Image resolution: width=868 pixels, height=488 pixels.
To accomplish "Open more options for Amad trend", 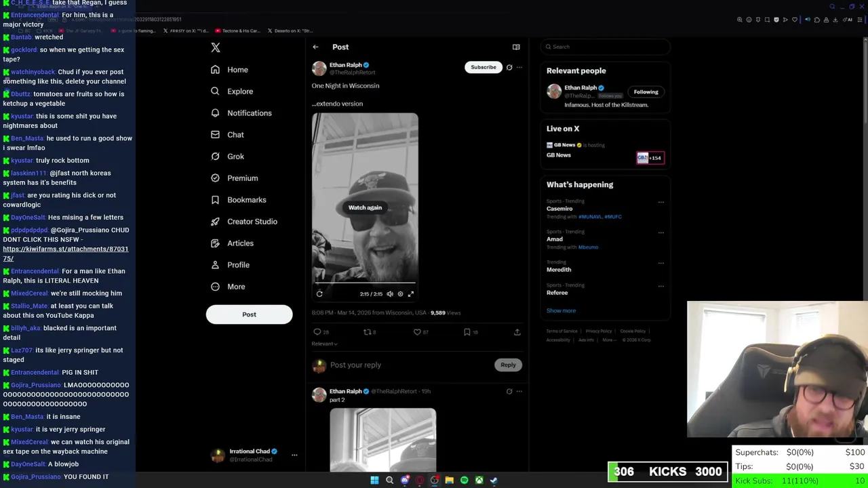I will pos(661,232).
